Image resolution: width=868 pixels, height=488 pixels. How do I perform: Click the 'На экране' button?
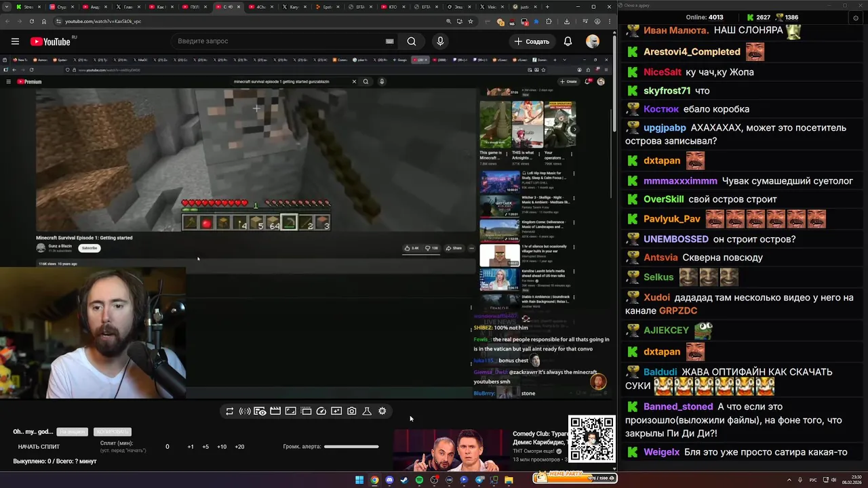pyautogui.click(x=73, y=432)
